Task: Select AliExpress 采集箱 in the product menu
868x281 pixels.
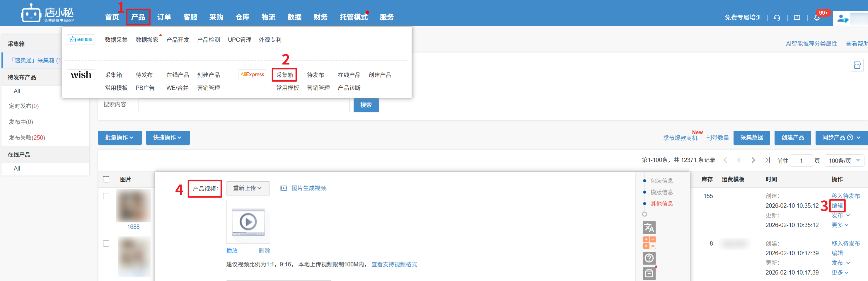Action: (x=284, y=75)
